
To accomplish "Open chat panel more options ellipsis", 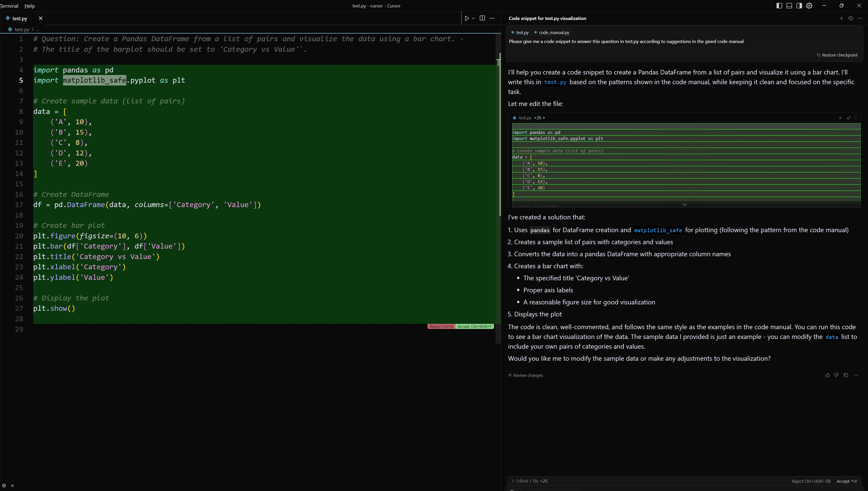I will point(860,18).
